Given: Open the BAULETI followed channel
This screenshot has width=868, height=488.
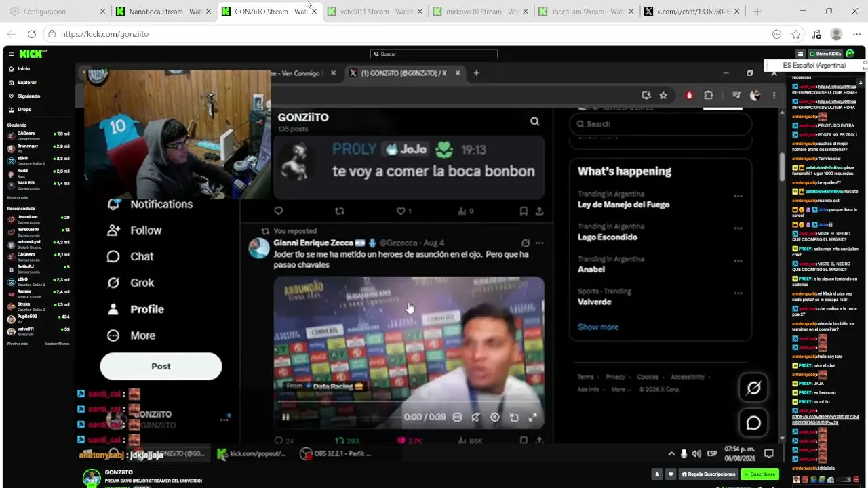Looking at the screenshot, I should tap(38, 184).
